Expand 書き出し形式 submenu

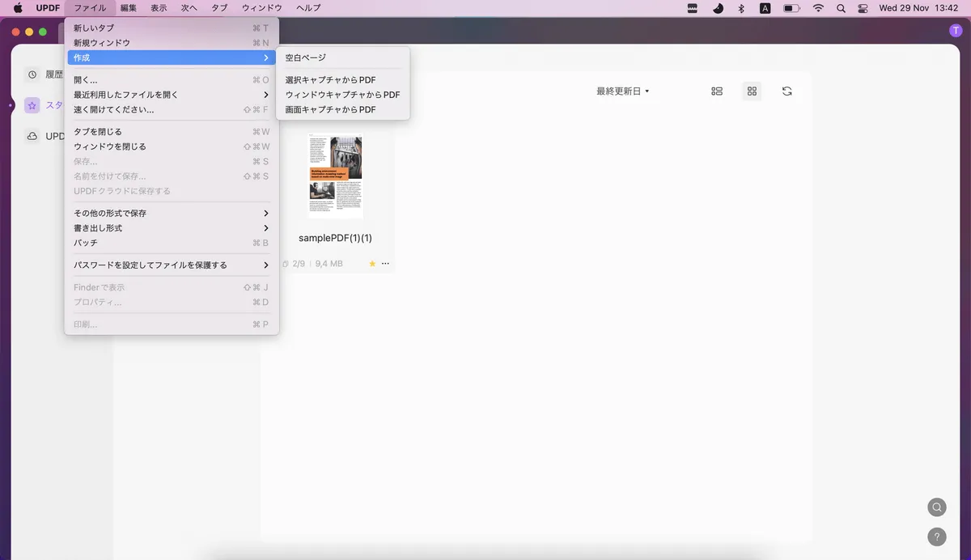[172, 228]
